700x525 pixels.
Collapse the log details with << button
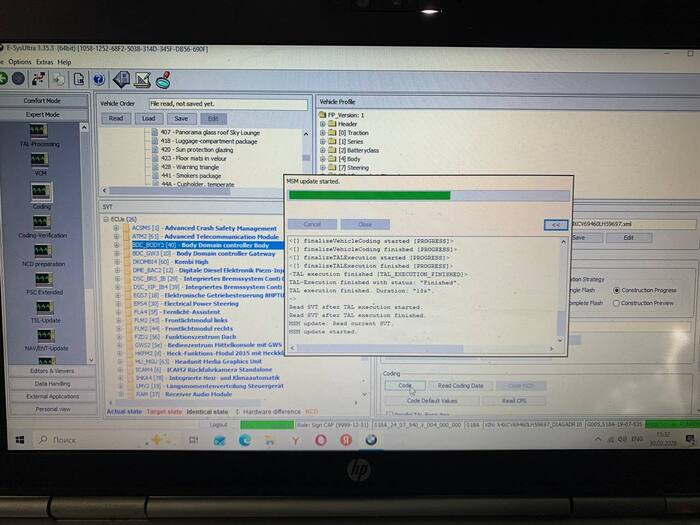tap(555, 225)
